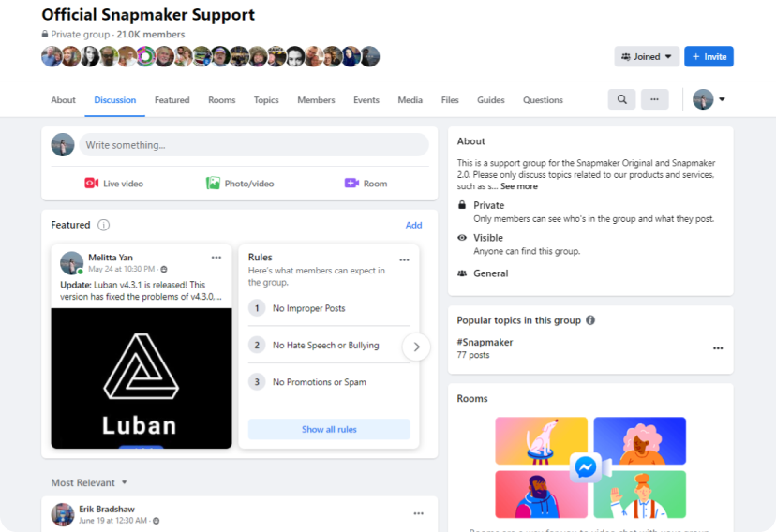This screenshot has height=532, width=776.
Task: Create a Room from composer
Action: click(x=366, y=184)
